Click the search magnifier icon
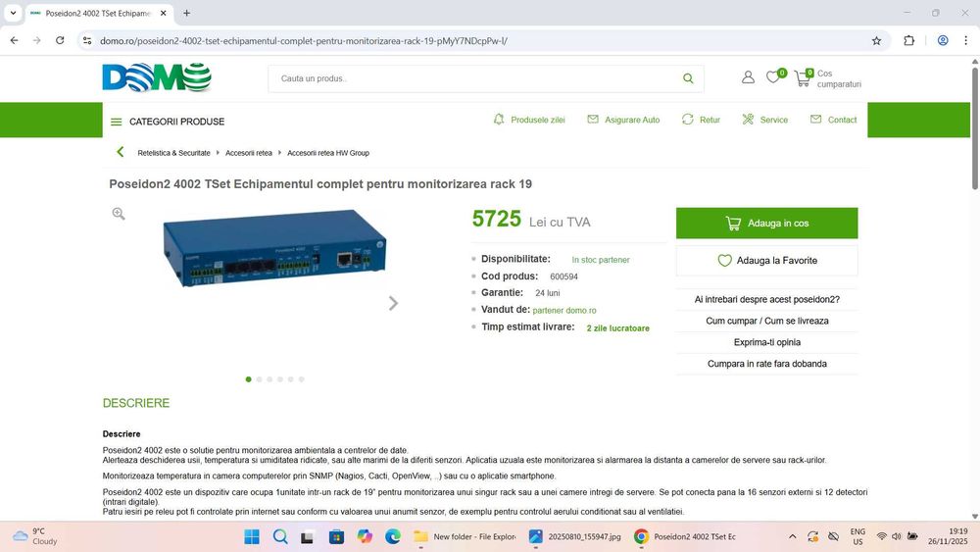The height and width of the screenshot is (552, 980). [688, 78]
